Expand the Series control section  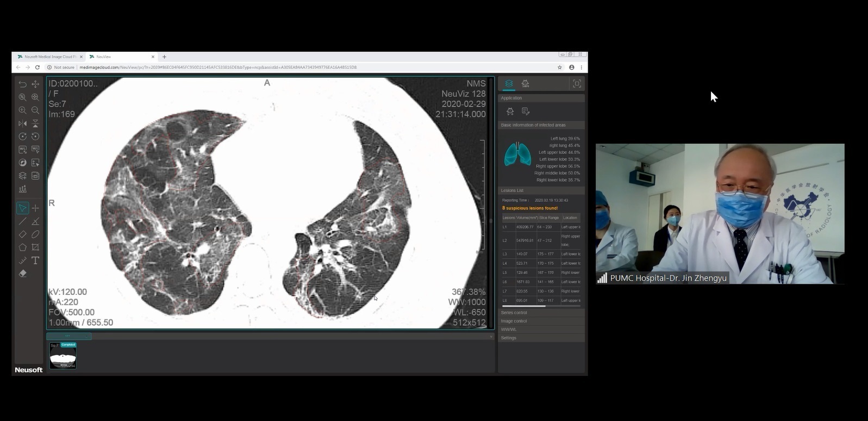coord(541,313)
